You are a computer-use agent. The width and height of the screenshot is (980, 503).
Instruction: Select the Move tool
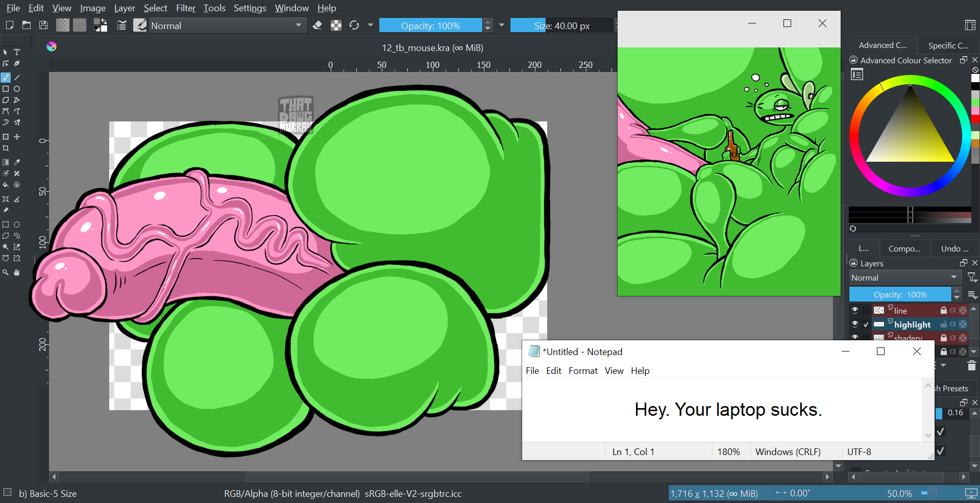[x=17, y=137]
